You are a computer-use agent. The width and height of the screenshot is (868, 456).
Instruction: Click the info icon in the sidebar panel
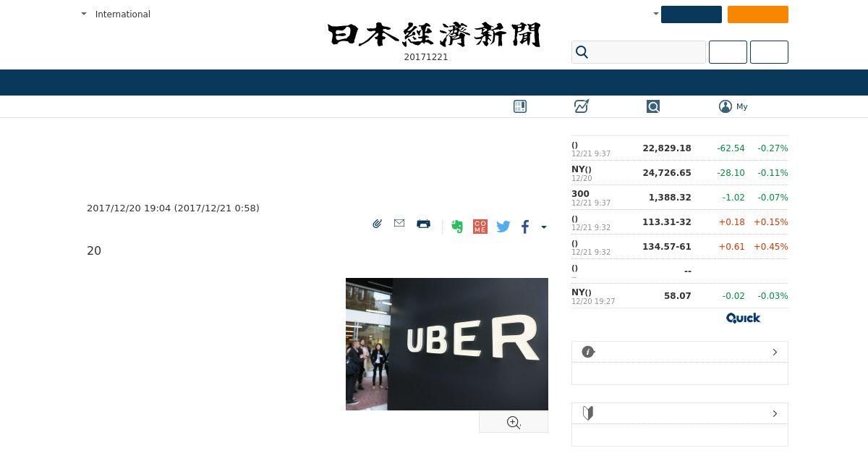point(588,352)
